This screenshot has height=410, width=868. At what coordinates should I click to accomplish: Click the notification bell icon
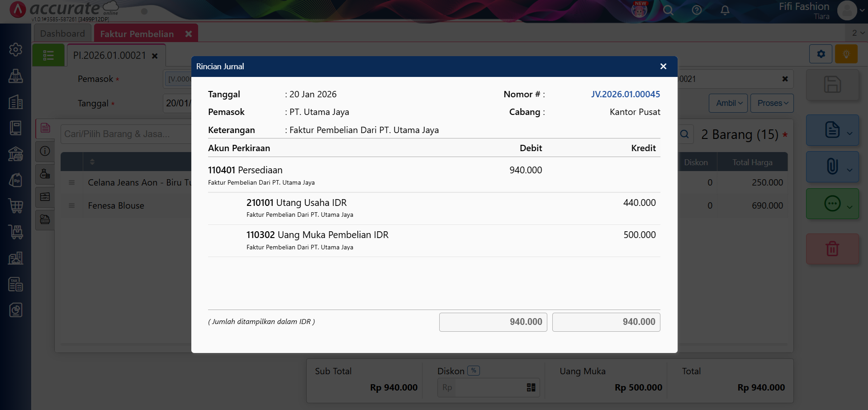pos(725,10)
